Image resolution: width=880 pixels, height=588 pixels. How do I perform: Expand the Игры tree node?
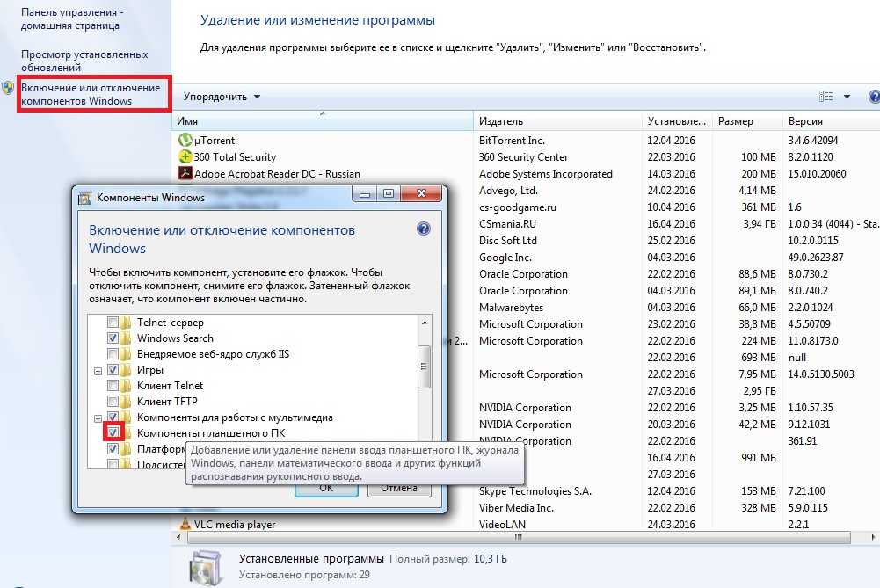pos(98,371)
